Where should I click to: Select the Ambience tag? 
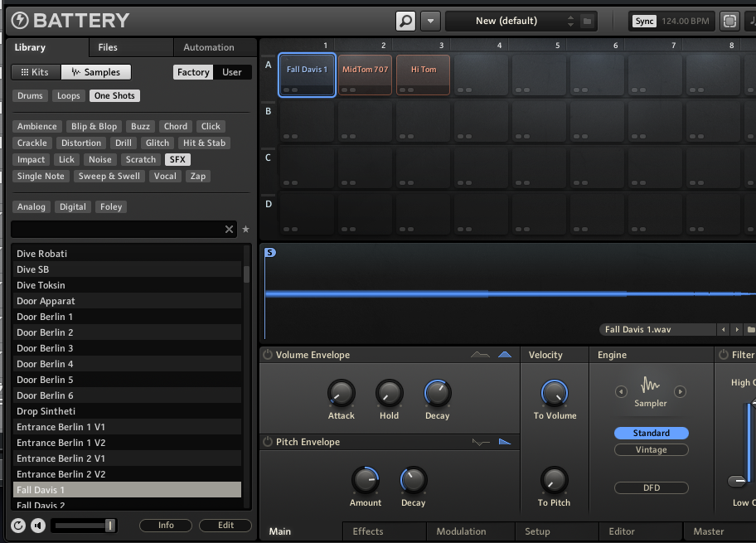37,126
